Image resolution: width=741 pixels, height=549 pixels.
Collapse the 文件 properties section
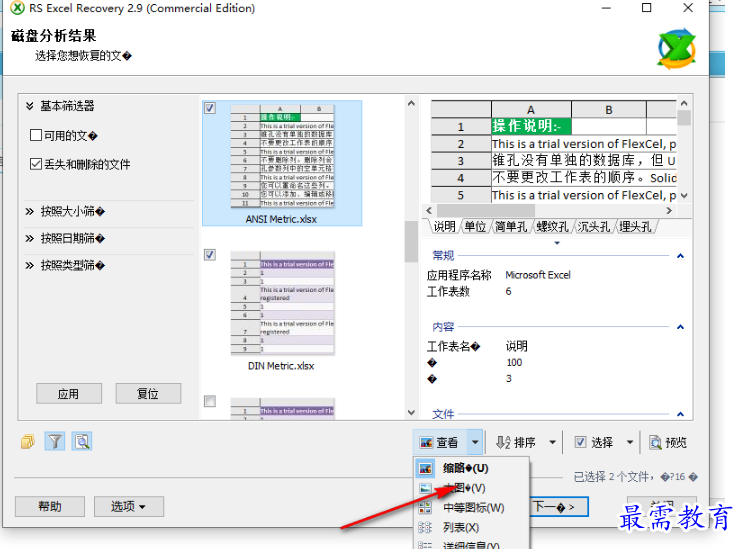pyautogui.click(x=681, y=414)
